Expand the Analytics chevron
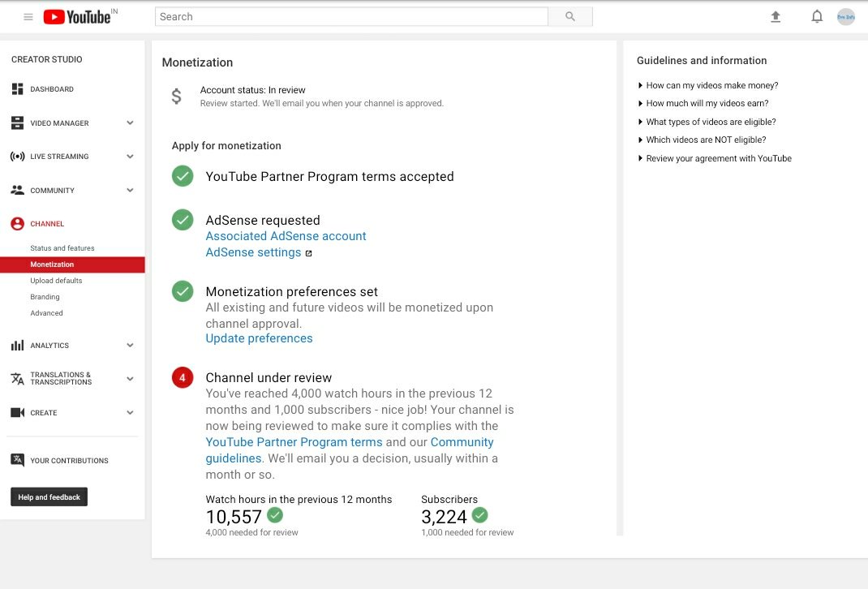The width and height of the screenshot is (868, 589). pos(130,345)
